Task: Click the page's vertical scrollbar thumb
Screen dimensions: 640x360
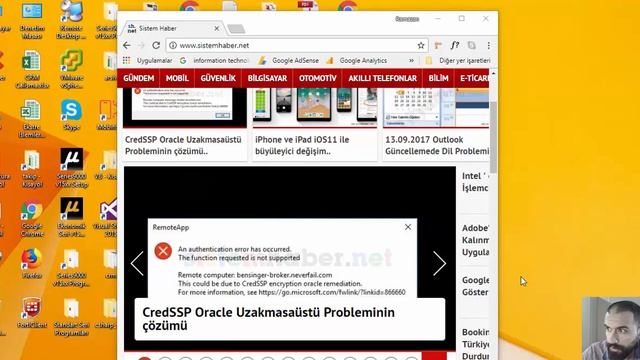Action: [493, 138]
